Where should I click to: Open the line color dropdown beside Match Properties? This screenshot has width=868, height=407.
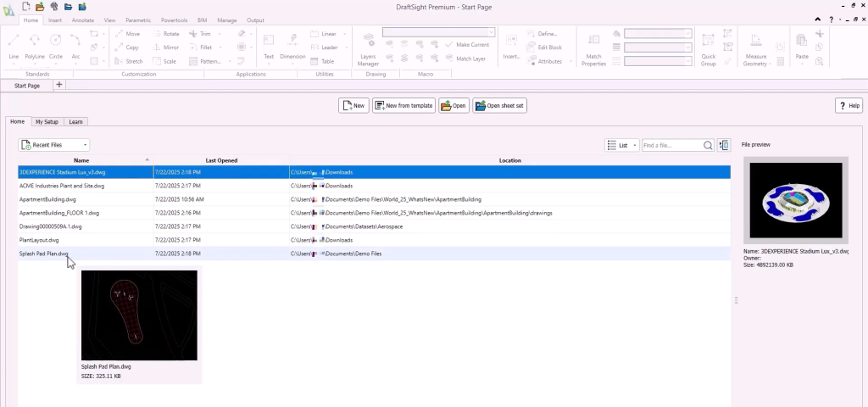tap(658, 34)
